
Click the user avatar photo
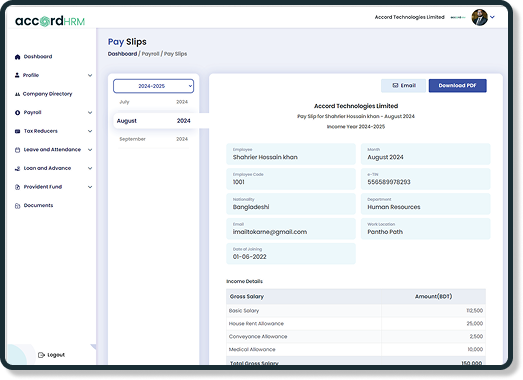point(479,17)
